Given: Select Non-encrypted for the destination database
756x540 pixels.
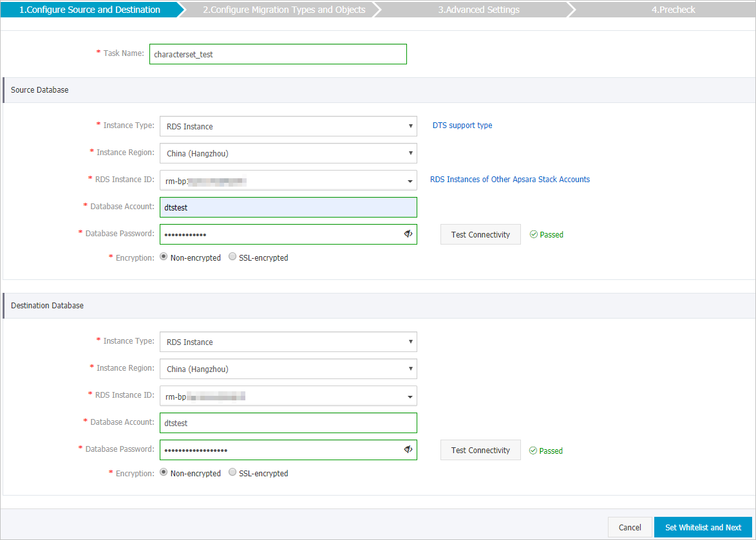Looking at the screenshot, I should coord(163,472).
